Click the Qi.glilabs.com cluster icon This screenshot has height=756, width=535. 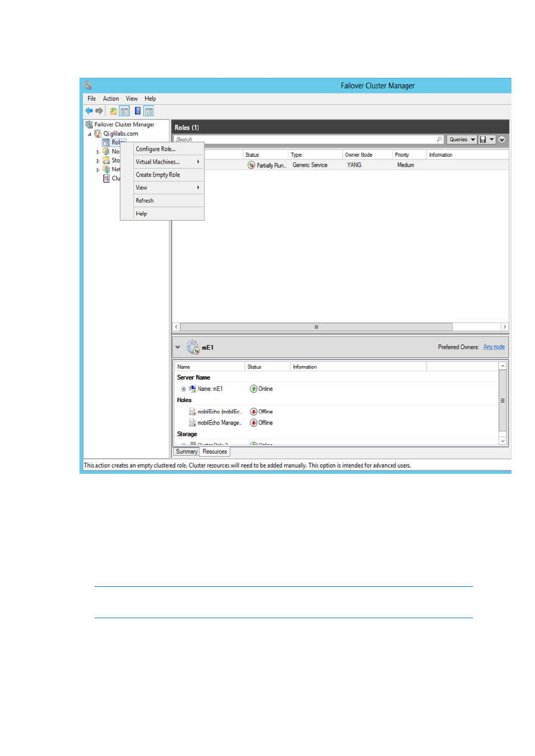click(98, 133)
